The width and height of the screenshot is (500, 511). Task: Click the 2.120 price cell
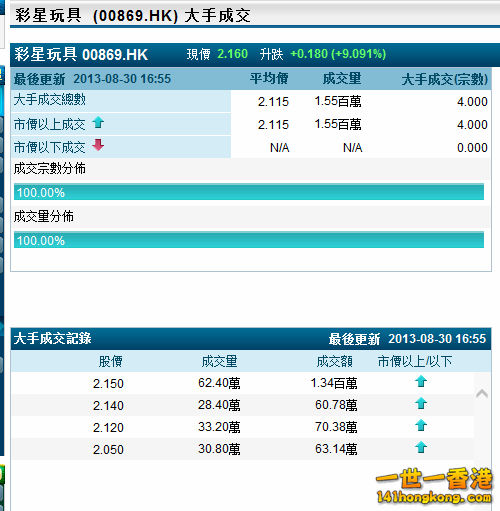point(108,428)
